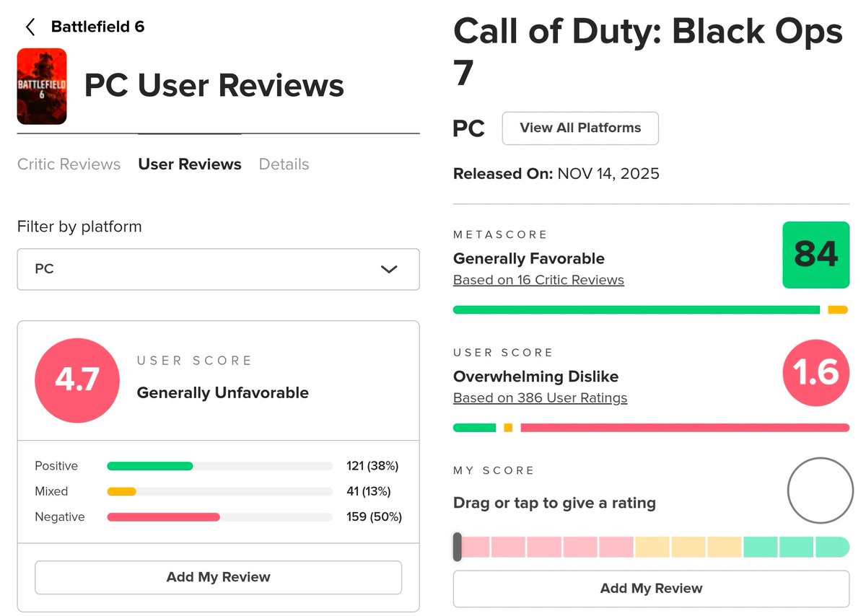Click the 'Filter by platform' label
This screenshot has height=616, width=866.
(x=79, y=226)
